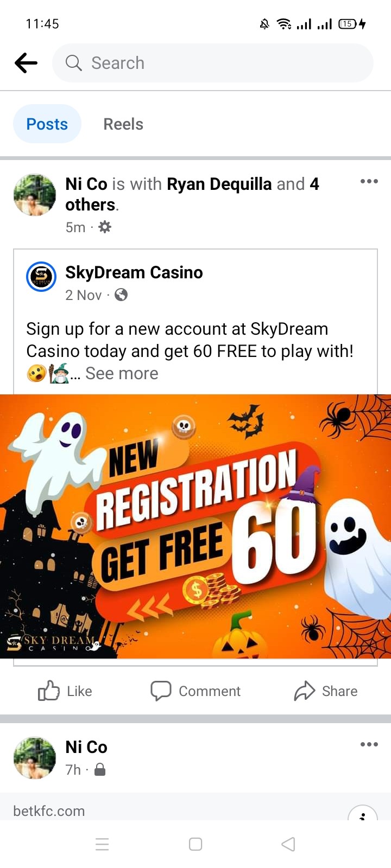Tap Android home square button
Screen dimensions: 391x868
[195, 844]
